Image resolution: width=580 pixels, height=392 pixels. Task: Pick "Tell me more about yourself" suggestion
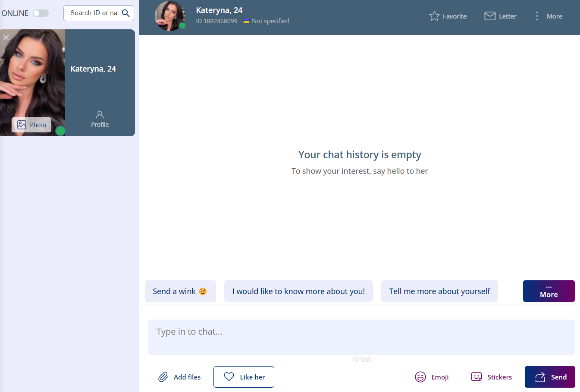(x=439, y=291)
